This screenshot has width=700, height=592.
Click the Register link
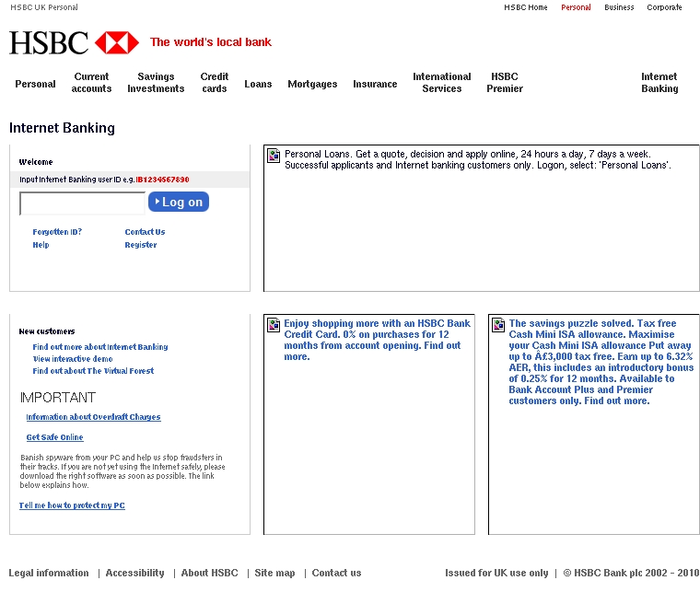[141, 245]
